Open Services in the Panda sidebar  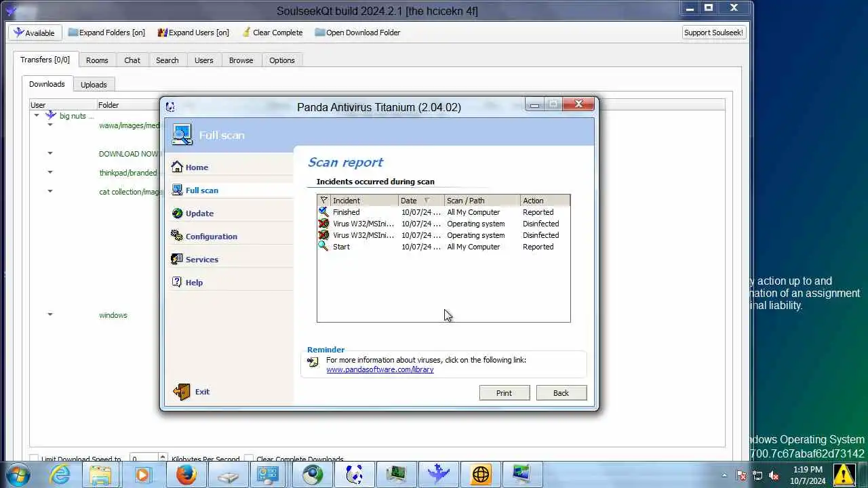195,260
